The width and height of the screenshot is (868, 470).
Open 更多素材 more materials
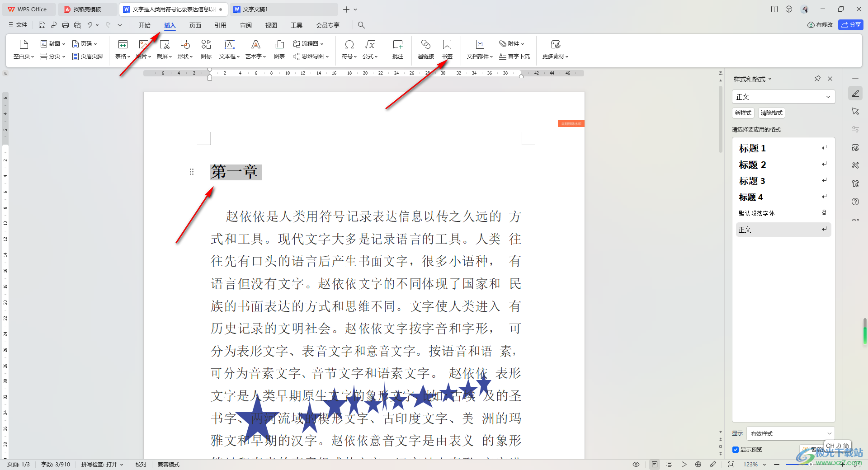point(555,49)
